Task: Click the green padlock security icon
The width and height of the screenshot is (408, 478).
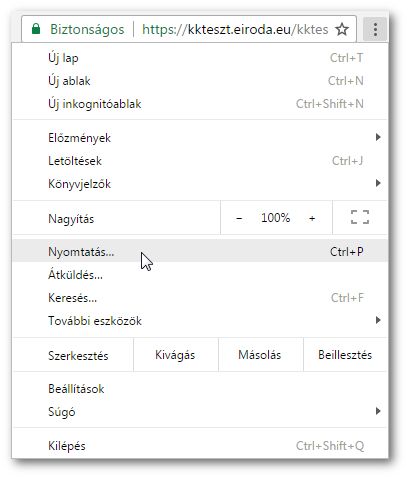Action: 36,29
